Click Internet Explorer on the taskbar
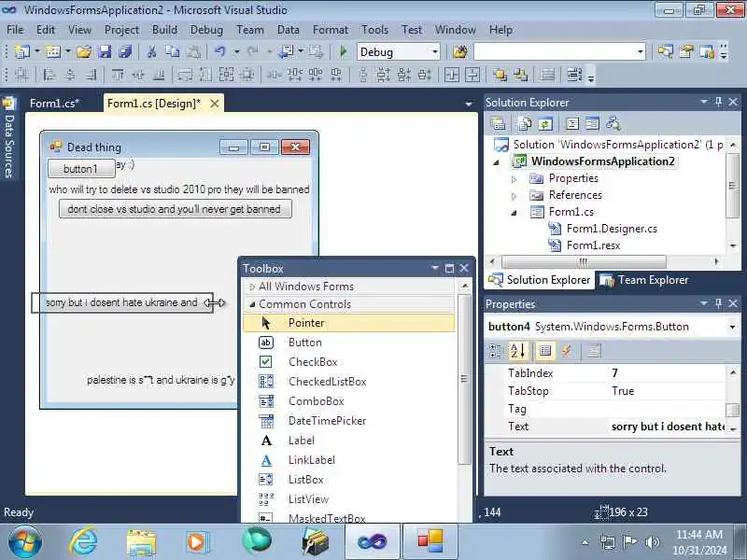Screen dimensions: 747x560 click(83, 542)
